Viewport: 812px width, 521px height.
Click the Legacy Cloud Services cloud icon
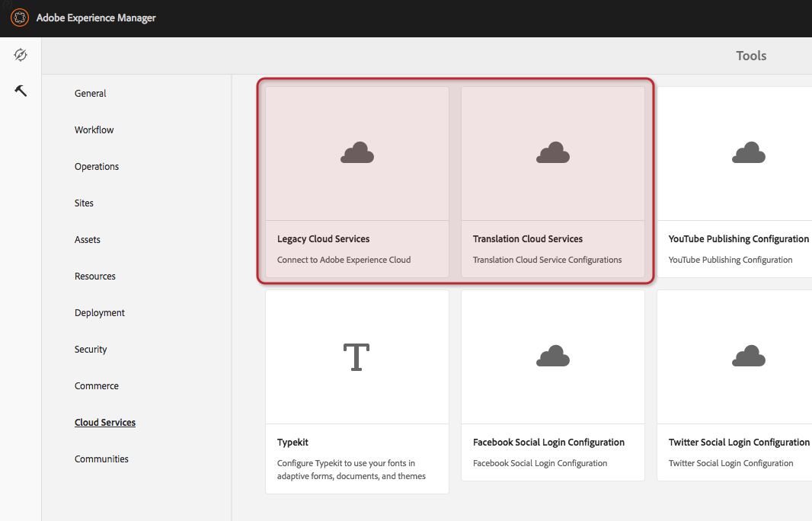click(357, 153)
